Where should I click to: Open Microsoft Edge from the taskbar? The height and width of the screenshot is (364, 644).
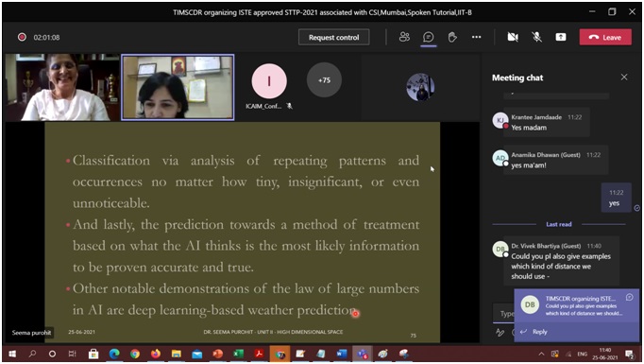tap(114, 354)
